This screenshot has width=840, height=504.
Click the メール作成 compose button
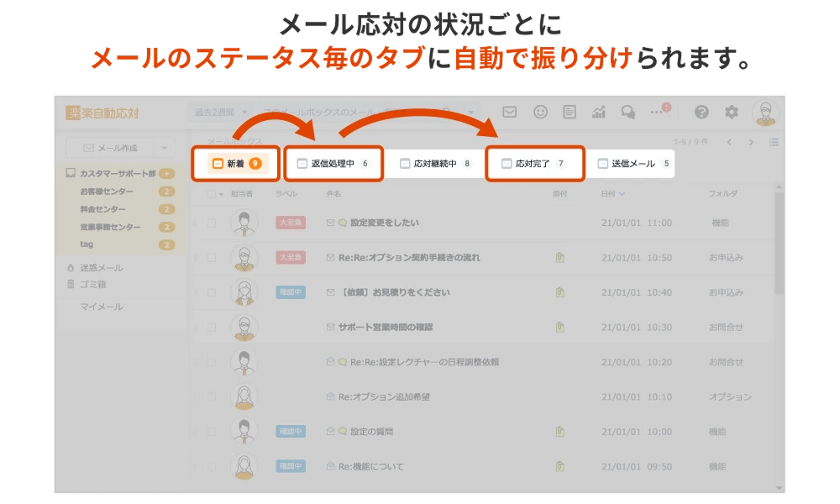(x=110, y=148)
